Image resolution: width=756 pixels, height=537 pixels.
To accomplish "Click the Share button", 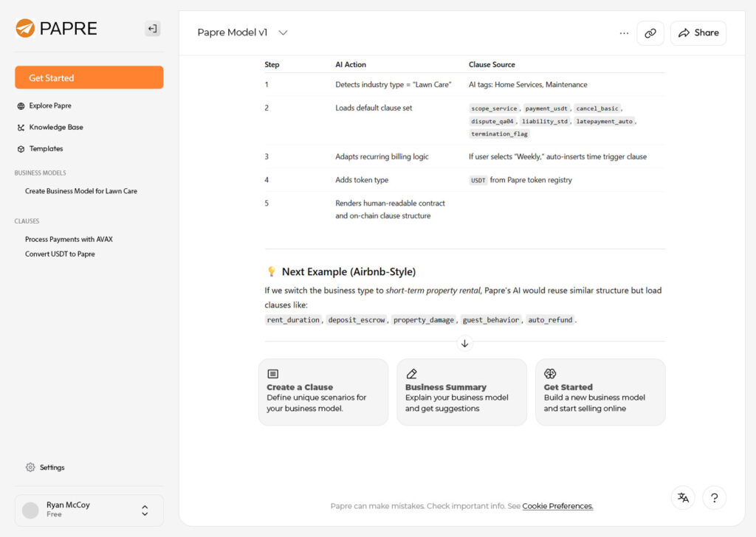I will pos(698,33).
